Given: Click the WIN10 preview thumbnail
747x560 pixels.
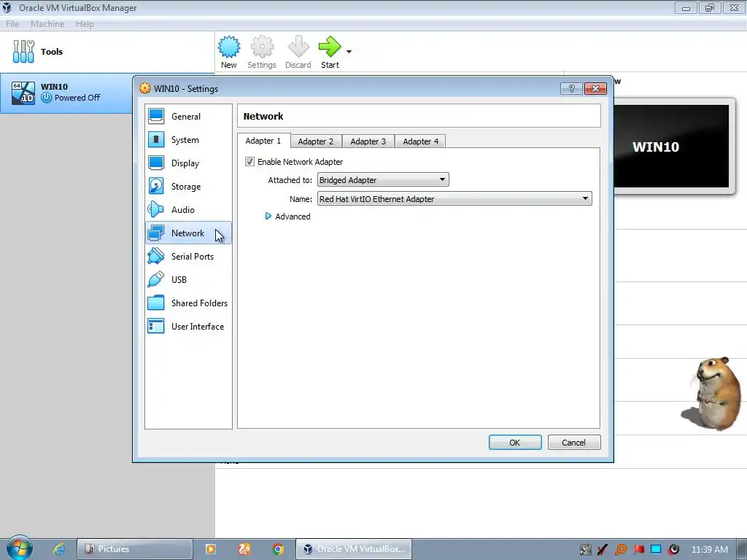Looking at the screenshot, I should [x=671, y=146].
